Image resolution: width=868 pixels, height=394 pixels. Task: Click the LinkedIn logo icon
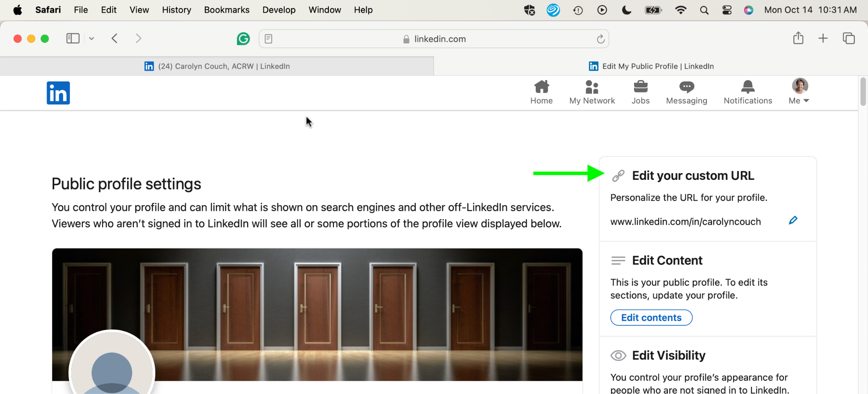click(58, 93)
